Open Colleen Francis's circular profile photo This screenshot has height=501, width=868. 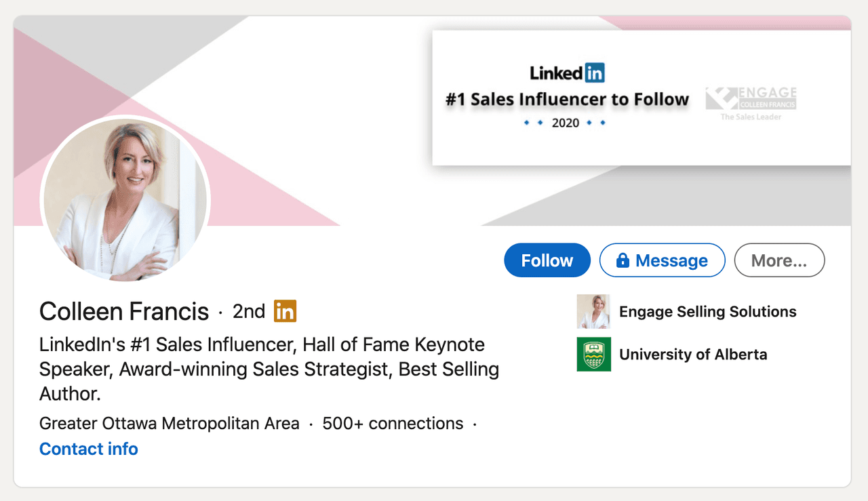tap(125, 199)
